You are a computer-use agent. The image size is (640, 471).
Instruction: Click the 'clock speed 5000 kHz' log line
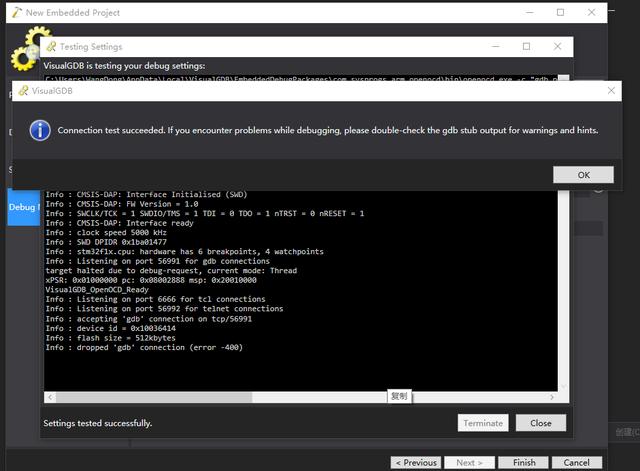click(106, 233)
